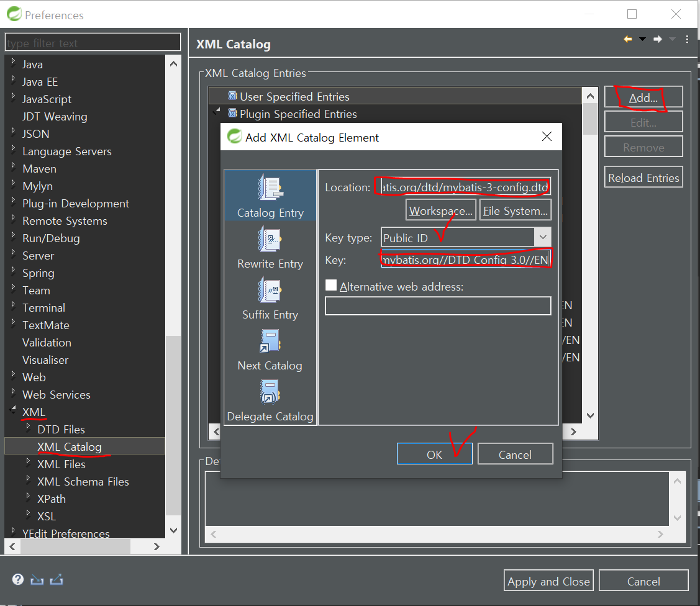The width and height of the screenshot is (700, 606).
Task: Go back with the yellow left arrow
Action: 628,39
